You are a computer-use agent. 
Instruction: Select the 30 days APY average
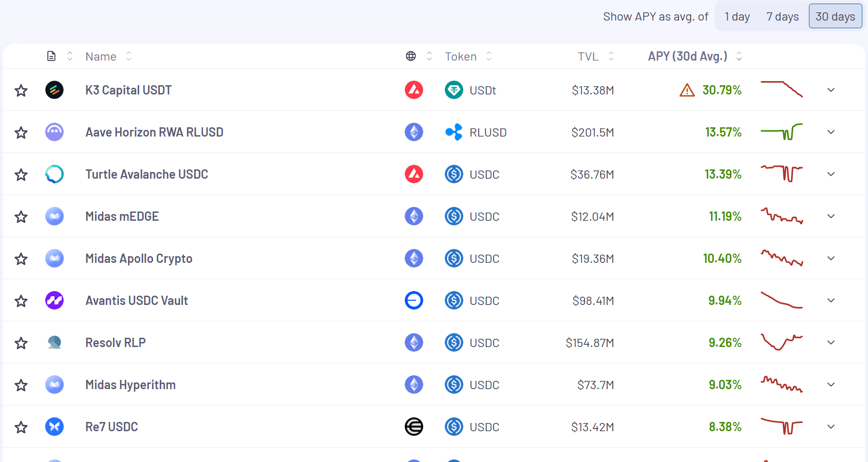click(835, 16)
